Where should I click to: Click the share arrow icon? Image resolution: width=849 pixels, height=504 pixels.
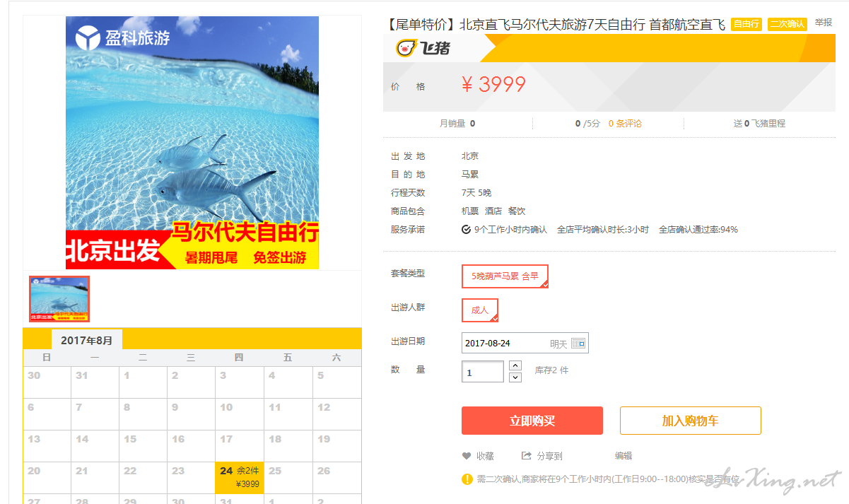click(x=526, y=456)
